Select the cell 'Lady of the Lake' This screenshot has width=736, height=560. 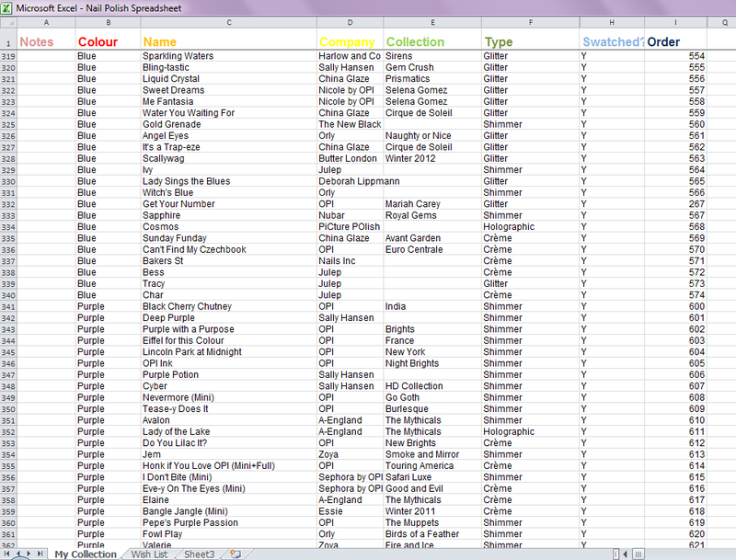coord(228,431)
